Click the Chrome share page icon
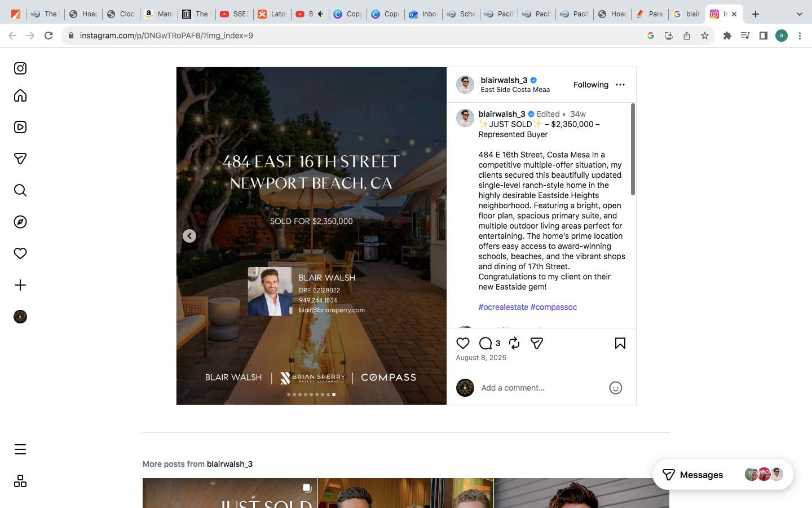Image resolution: width=812 pixels, height=508 pixels. 687,36
